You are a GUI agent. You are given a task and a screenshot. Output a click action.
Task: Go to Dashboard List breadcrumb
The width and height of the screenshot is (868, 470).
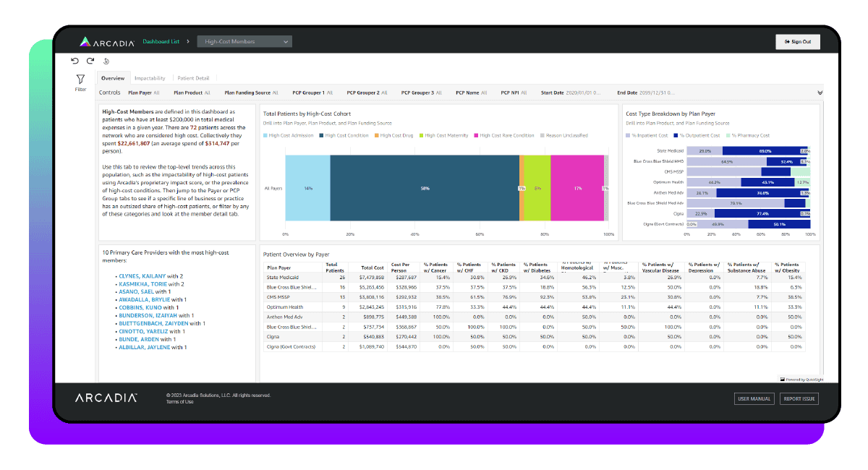coord(161,42)
